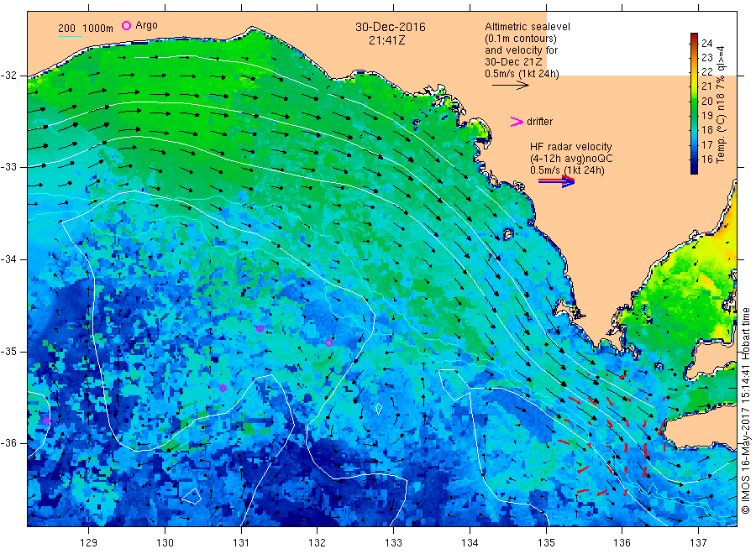The height and width of the screenshot is (554, 756).
Task: Click the time text 21:41Z
Action: click(386, 40)
